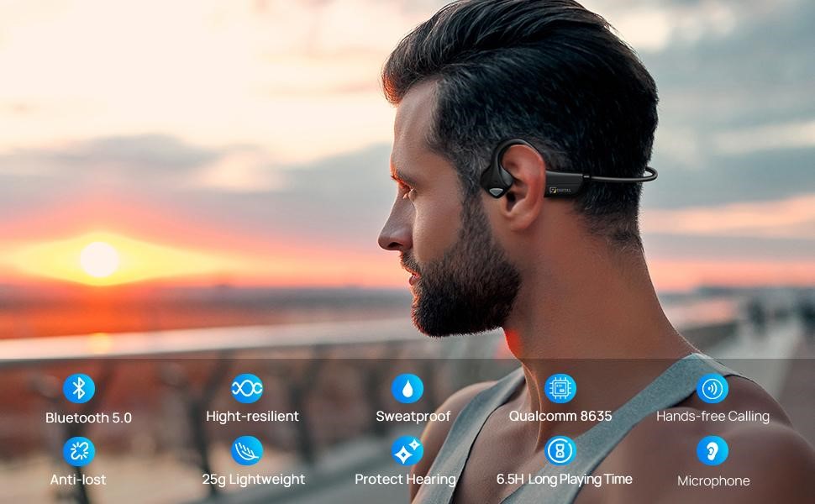Click the "6.5H Long Playing Time" label

[x=564, y=479]
